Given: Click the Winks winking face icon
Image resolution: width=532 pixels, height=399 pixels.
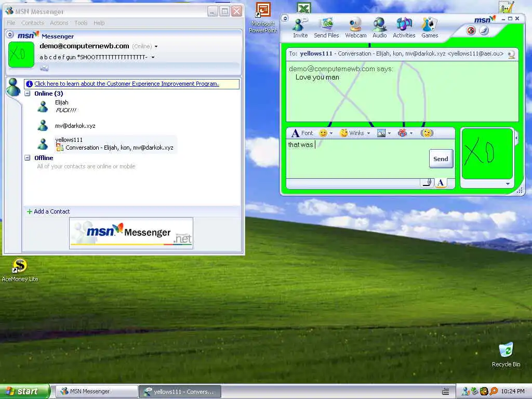Looking at the screenshot, I should pyautogui.click(x=344, y=133).
